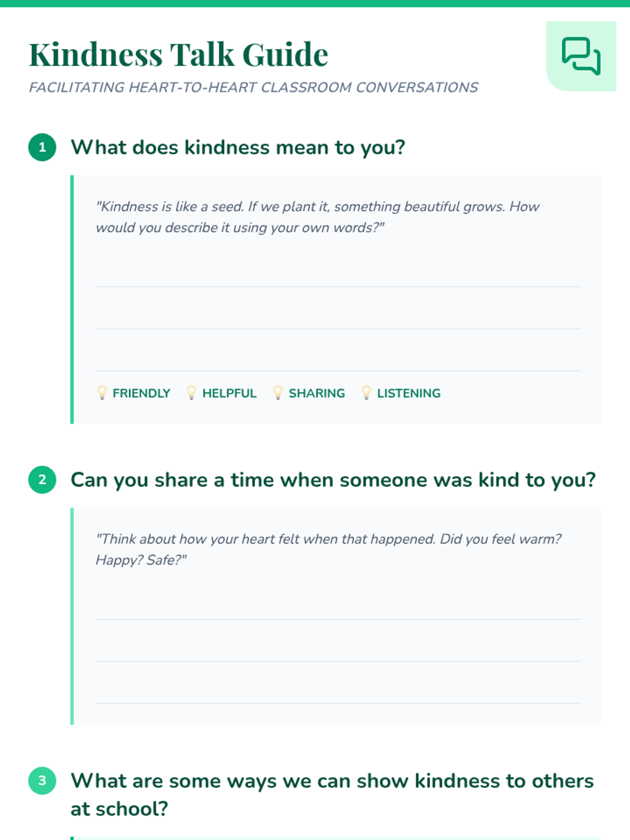The image size is (630, 840).
Task: Click the 'Kindness is like a seed' prompt
Action: [317, 217]
